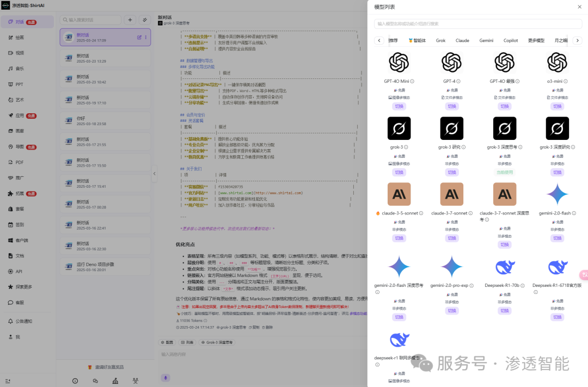This screenshot has height=387, width=588.
Task: Open info icon next to claude-3-5-sonnet
Action: [421, 213]
